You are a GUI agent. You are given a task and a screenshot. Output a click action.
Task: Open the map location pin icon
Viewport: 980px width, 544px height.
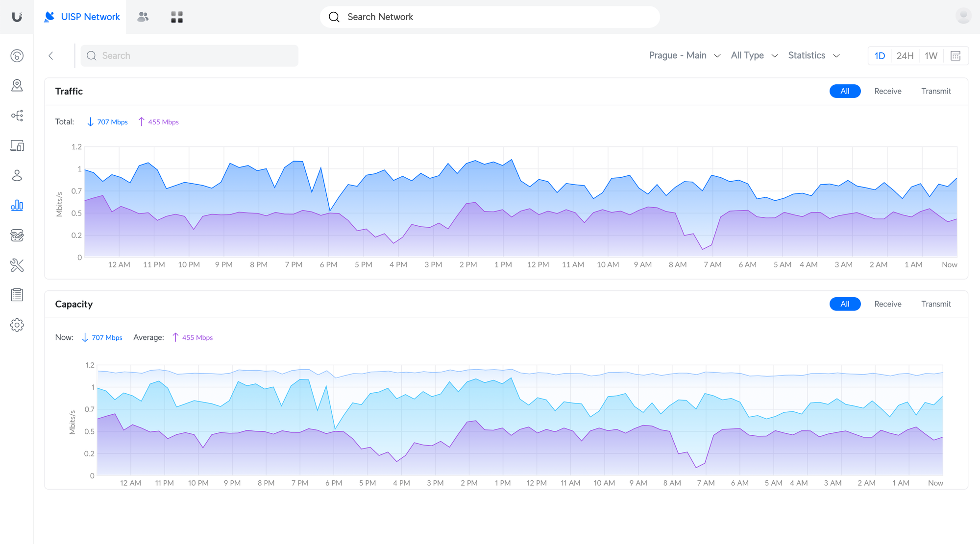point(17,86)
